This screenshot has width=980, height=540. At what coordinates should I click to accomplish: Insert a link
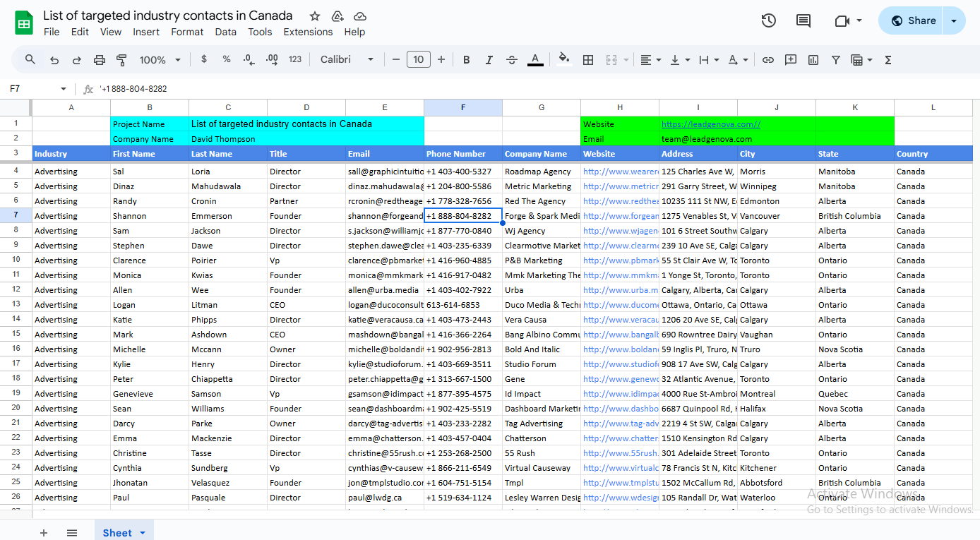click(768, 60)
